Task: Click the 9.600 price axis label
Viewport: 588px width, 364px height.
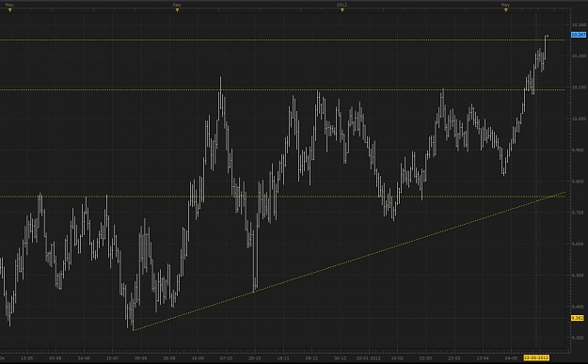Action: [577, 244]
